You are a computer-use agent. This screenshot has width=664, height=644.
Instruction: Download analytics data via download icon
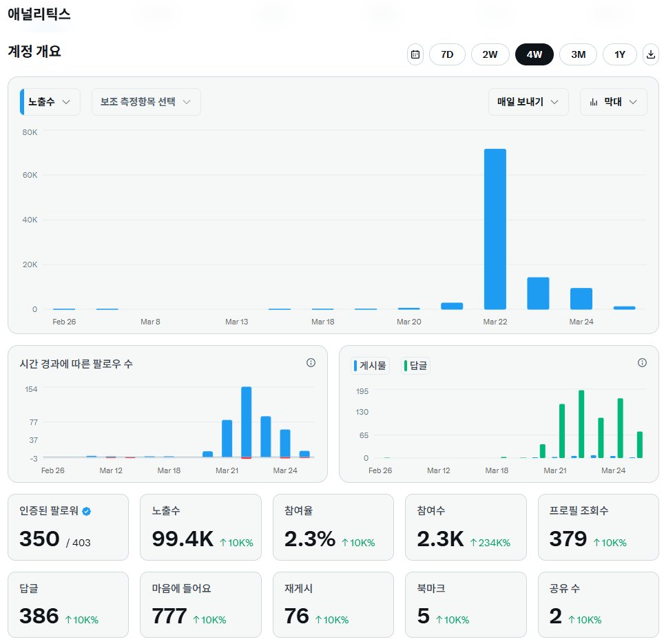point(651,54)
